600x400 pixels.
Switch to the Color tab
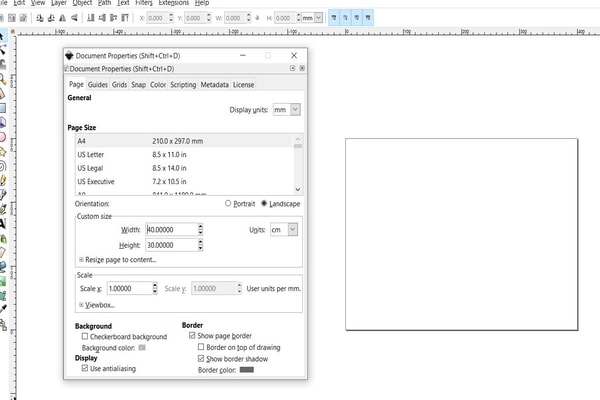point(158,85)
